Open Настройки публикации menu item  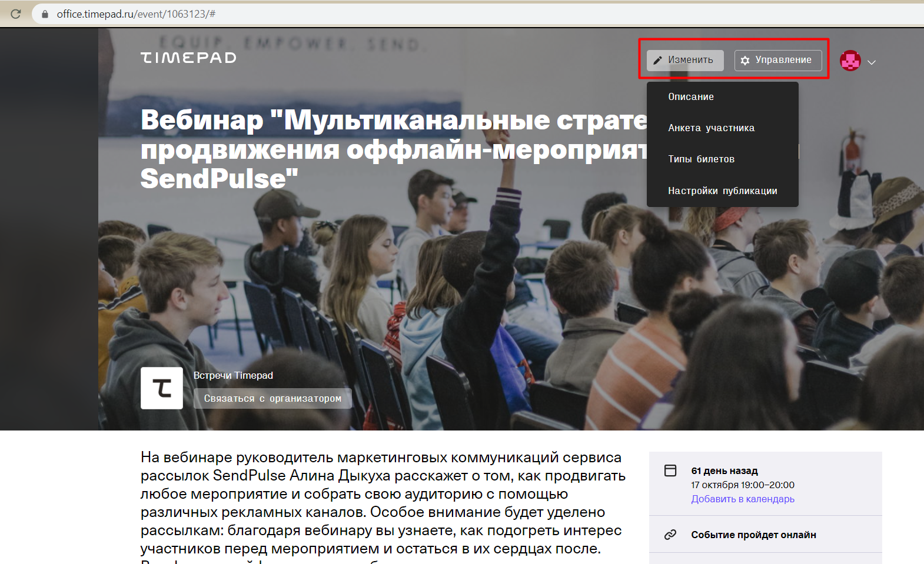coord(723,191)
